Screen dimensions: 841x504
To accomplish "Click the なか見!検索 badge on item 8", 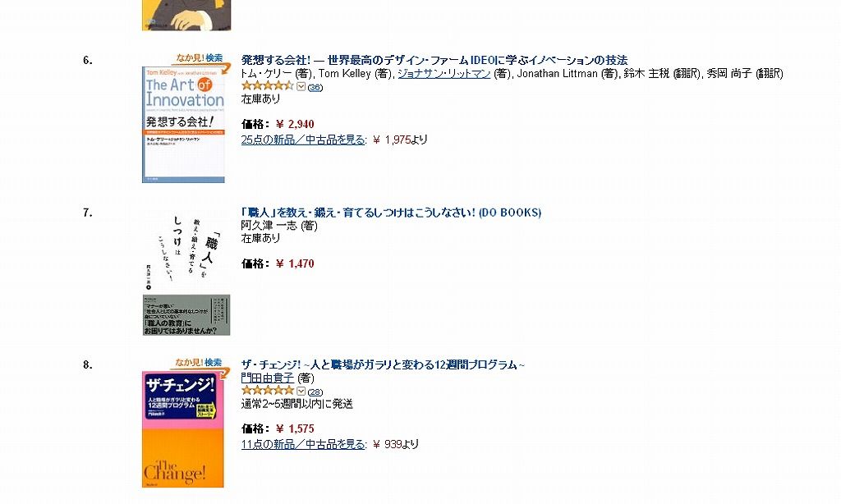I will click(200, 363).
